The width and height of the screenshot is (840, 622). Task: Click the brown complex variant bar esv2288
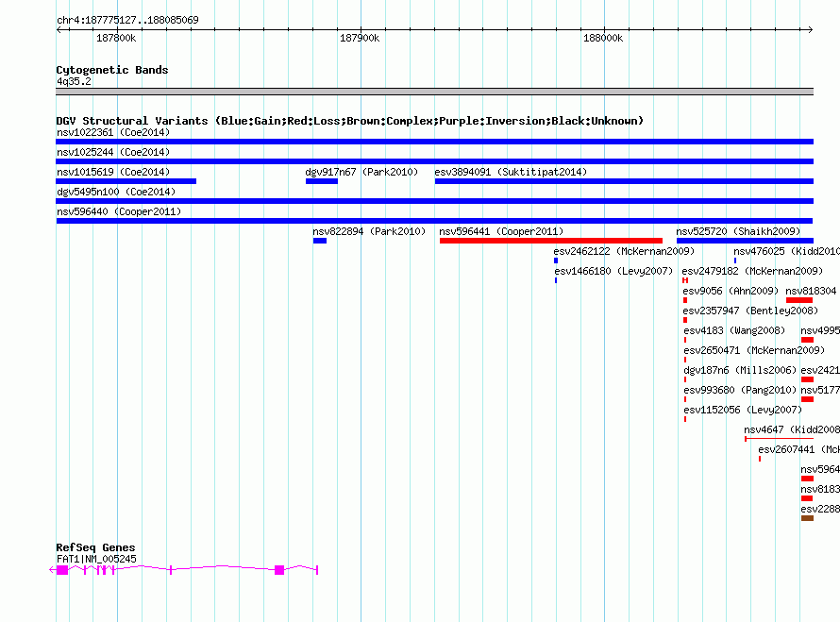pyautogui.click(x=807, y=518)
